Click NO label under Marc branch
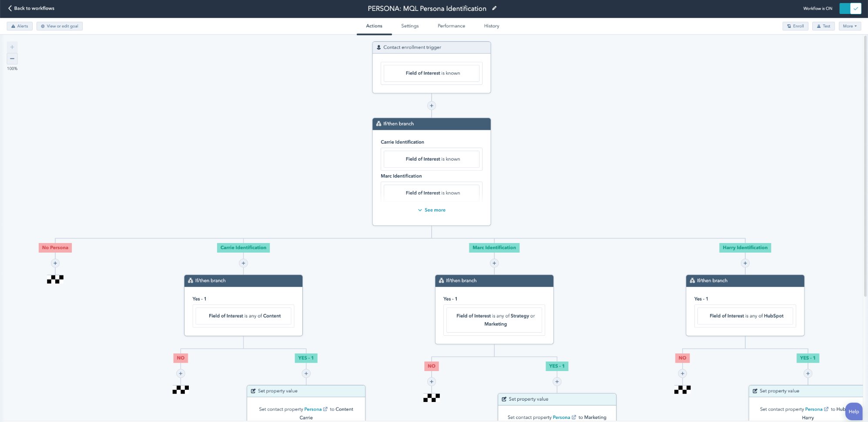 pyautogui.click(x=432, y=366)
